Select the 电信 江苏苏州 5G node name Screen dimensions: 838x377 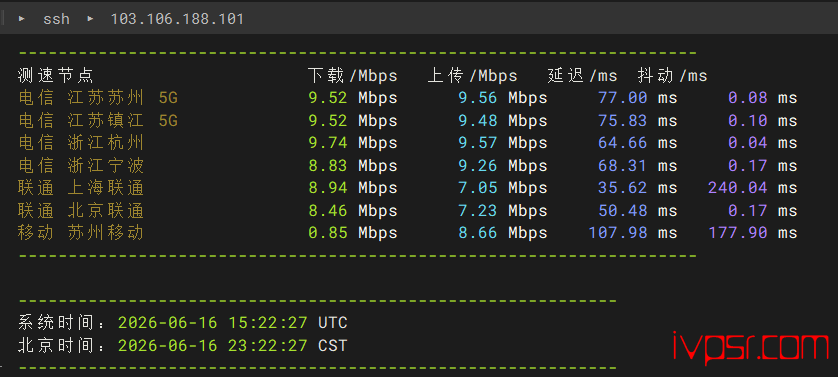[98, 98]
